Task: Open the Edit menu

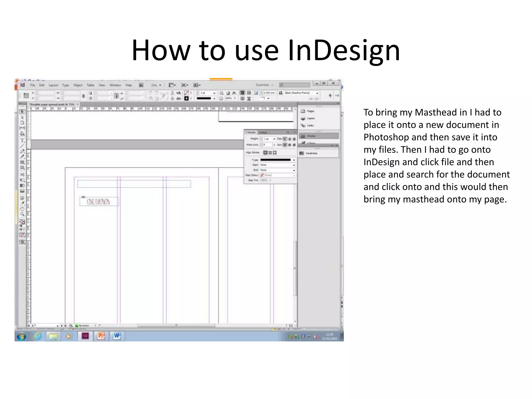Action: [x=42, y=85]
